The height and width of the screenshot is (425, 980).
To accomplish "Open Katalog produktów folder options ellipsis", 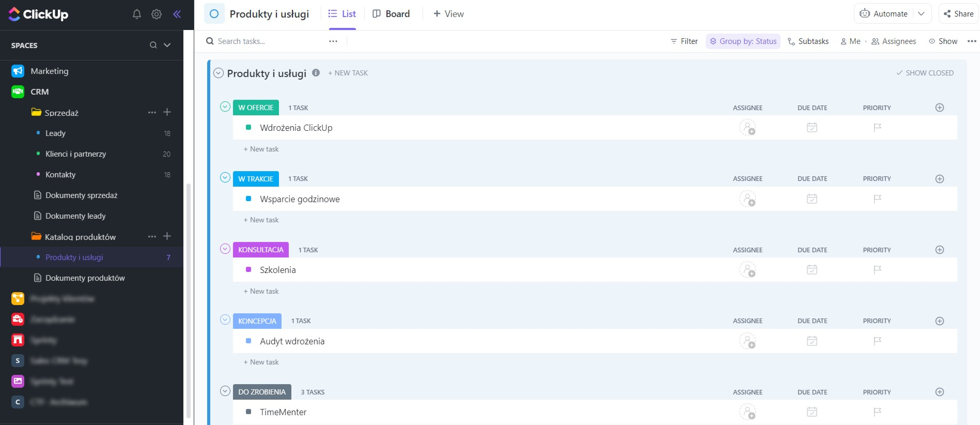I will click(152, 237).
